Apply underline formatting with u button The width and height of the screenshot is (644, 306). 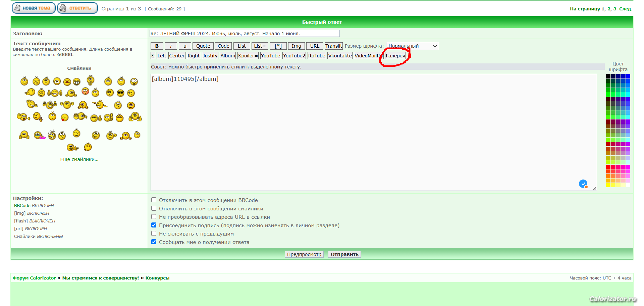click(x=185, y=46)
